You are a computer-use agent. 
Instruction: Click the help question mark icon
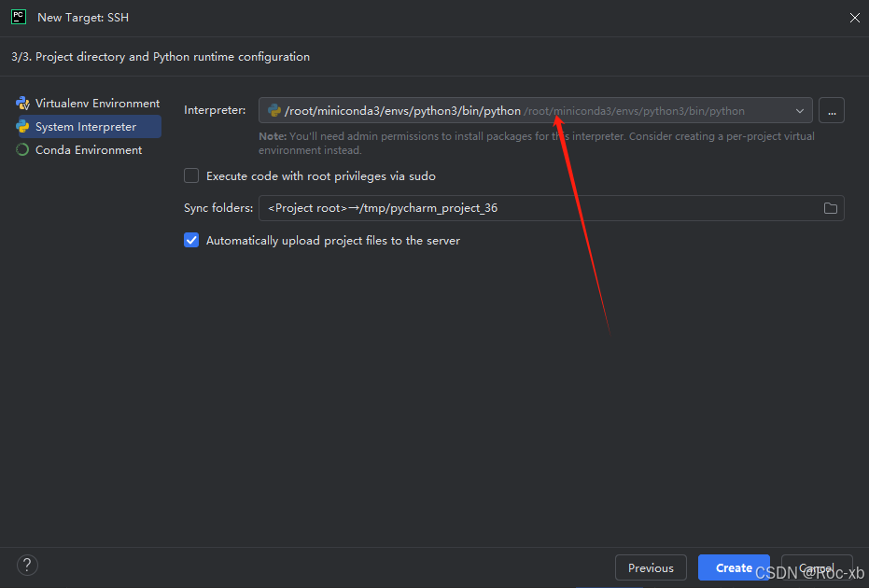click(x=26, y=565)
